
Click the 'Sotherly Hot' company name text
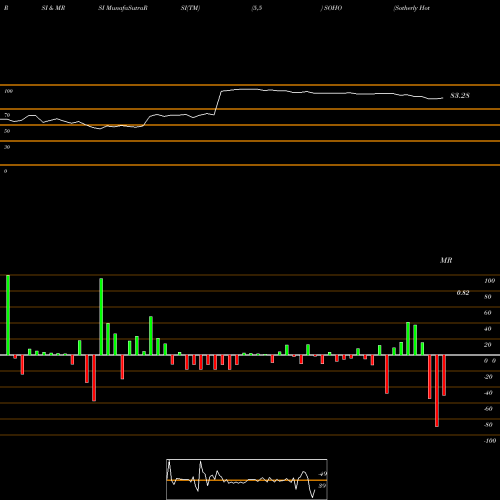click(x=411, y=8)
